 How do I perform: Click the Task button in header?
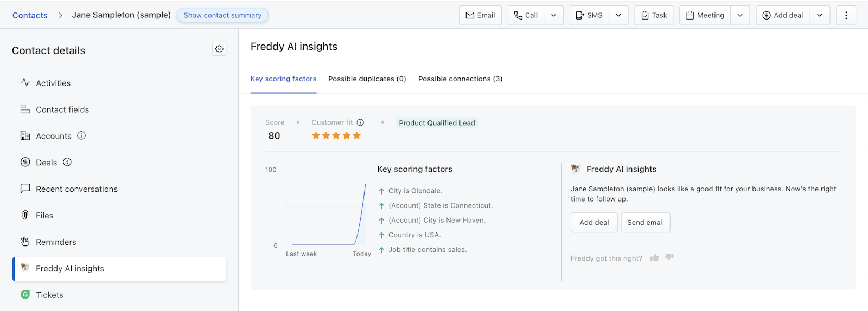point(654,15)
